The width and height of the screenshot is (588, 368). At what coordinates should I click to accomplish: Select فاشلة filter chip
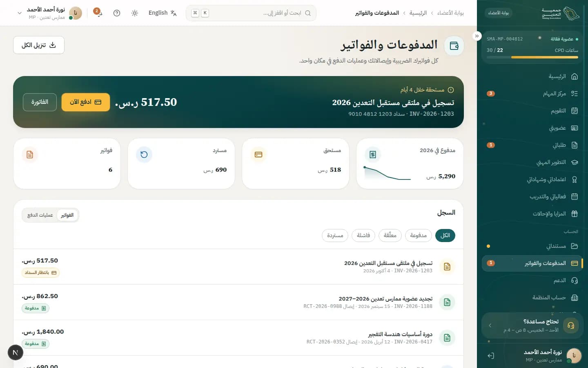point(363,236)
